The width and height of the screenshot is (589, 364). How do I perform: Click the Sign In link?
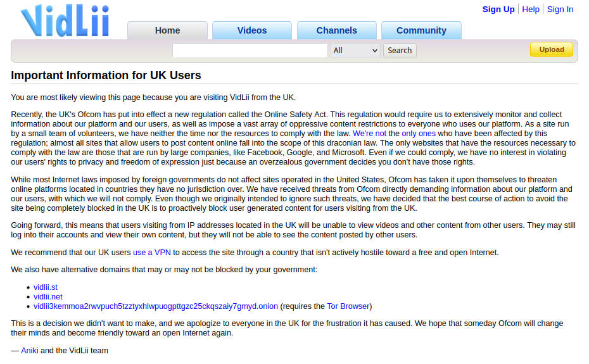[x=560, y=9]
